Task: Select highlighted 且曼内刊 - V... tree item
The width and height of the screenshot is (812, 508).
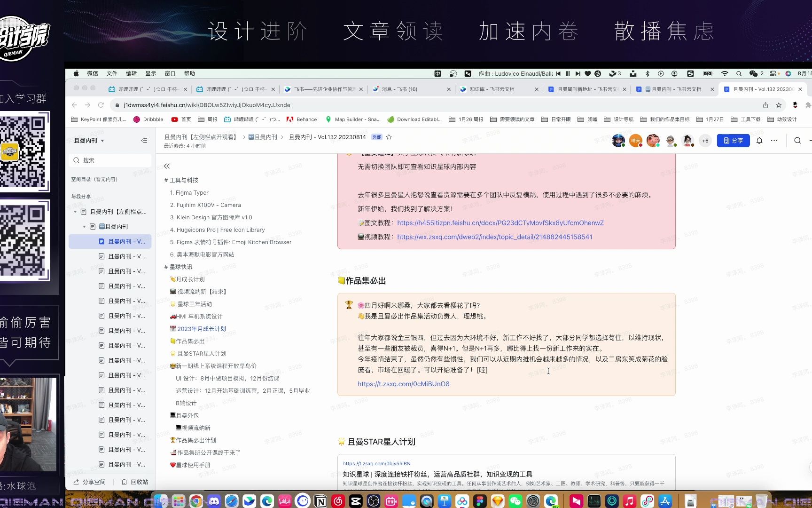Action: pos(110,241)
